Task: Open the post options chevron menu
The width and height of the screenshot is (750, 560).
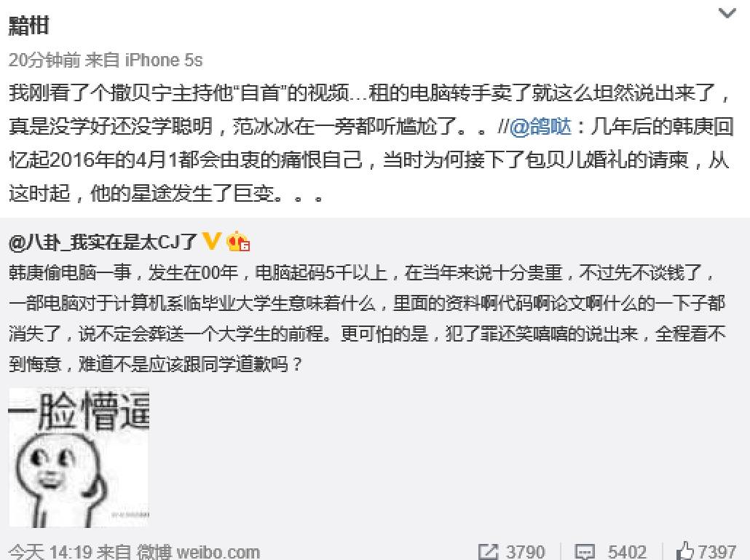Action: click(727, 13)
